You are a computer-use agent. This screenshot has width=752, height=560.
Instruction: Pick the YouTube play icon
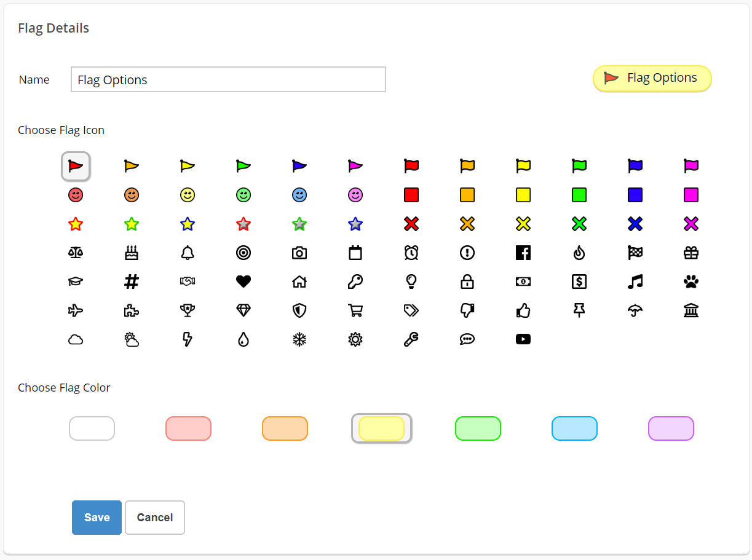point(523,339)
